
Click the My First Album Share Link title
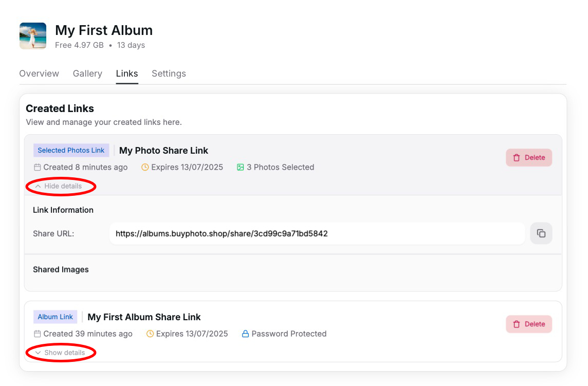pos(144,317)
